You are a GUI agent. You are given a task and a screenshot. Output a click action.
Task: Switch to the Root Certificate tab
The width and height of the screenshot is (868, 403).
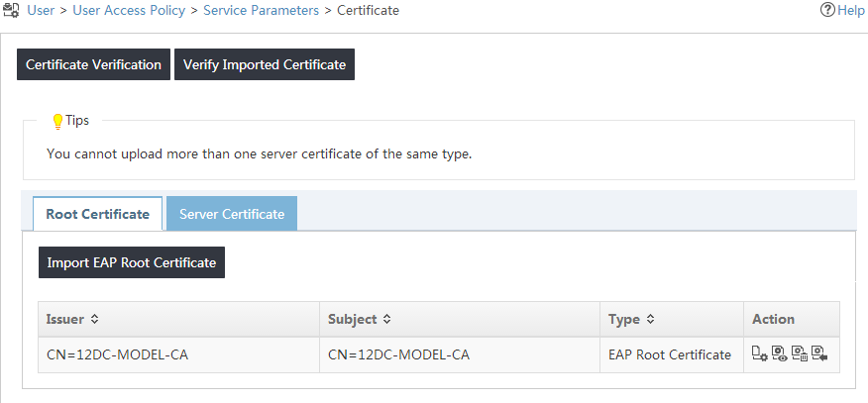tap(97, 214)
